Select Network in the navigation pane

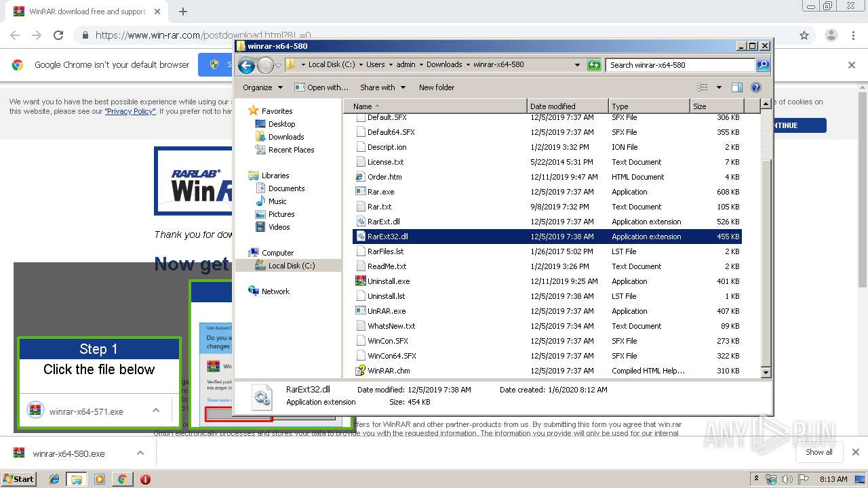click(275, 291)
